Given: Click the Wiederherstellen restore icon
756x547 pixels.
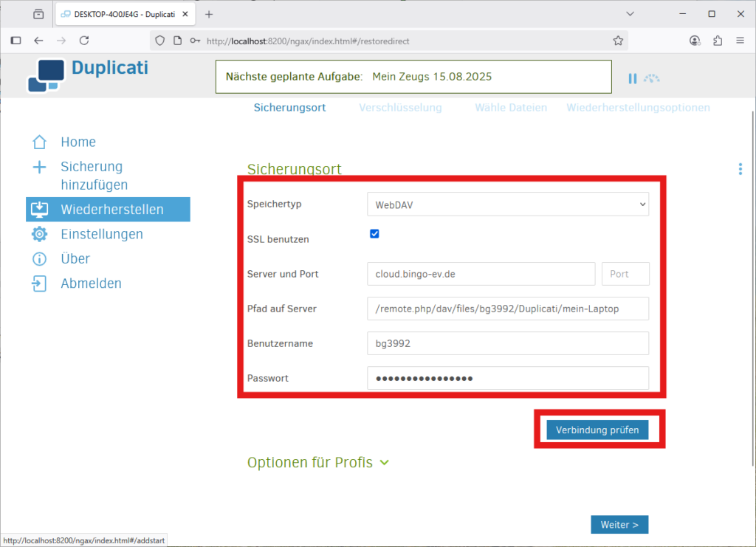Looking at the screenshot, I should (x=40, y=209).
